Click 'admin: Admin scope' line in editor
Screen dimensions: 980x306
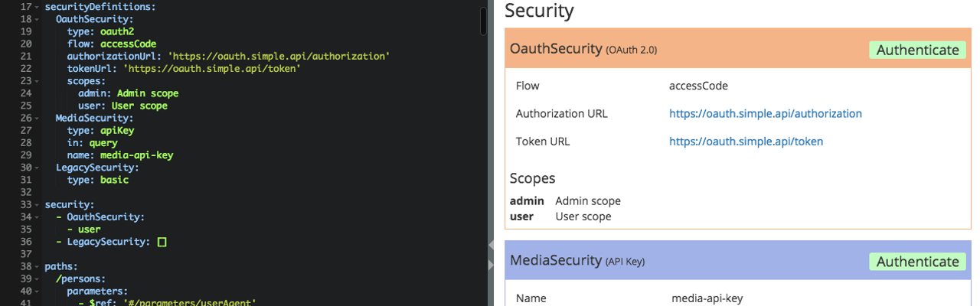click(x=128, y=93)
